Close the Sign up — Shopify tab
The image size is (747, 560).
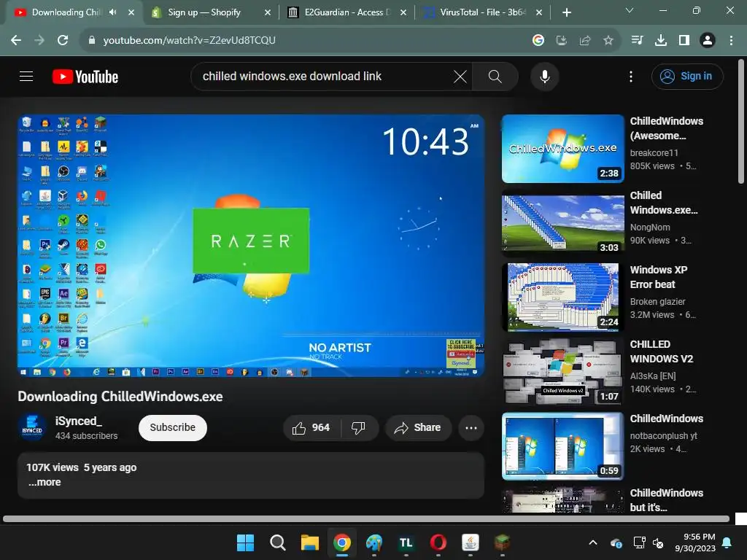coord(267,12)
